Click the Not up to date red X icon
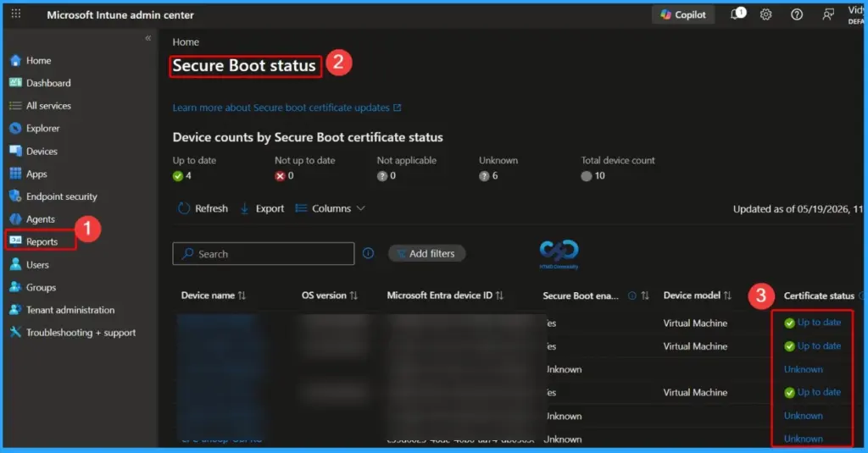This screenshot has height=453, width=868. [280, 176]
